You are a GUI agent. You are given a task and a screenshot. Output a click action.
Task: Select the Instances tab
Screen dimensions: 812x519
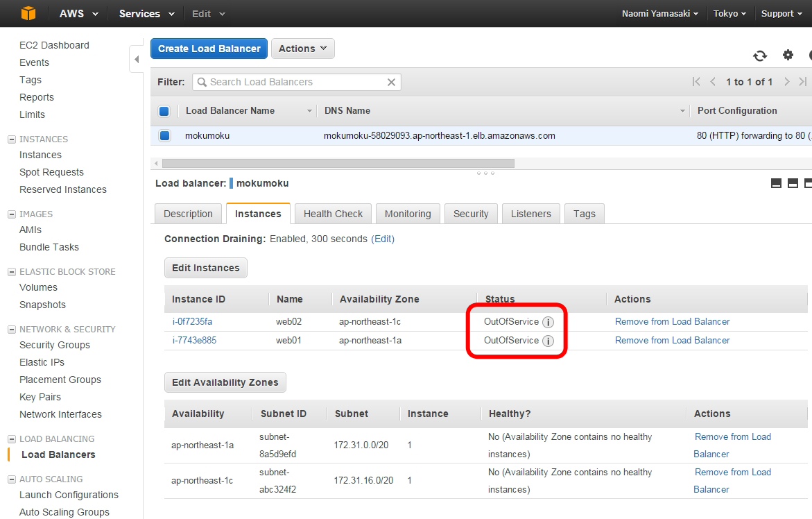pos(258,214)
